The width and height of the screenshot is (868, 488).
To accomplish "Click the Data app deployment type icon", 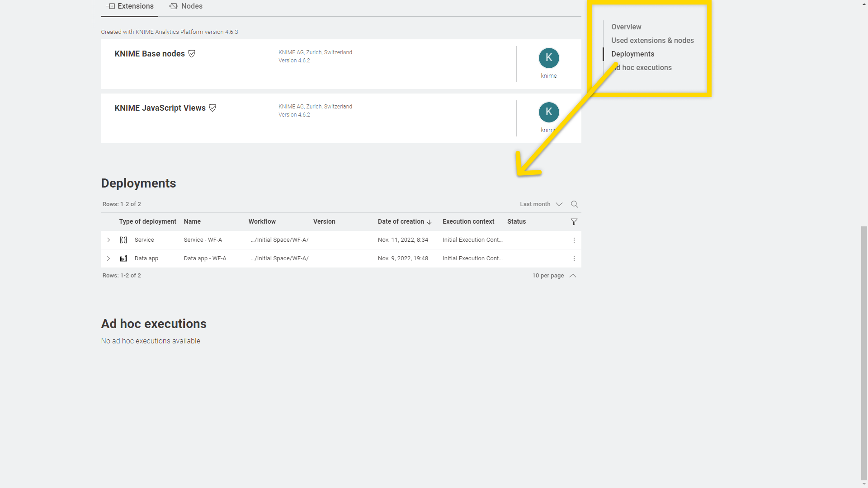I will point(123,258).
